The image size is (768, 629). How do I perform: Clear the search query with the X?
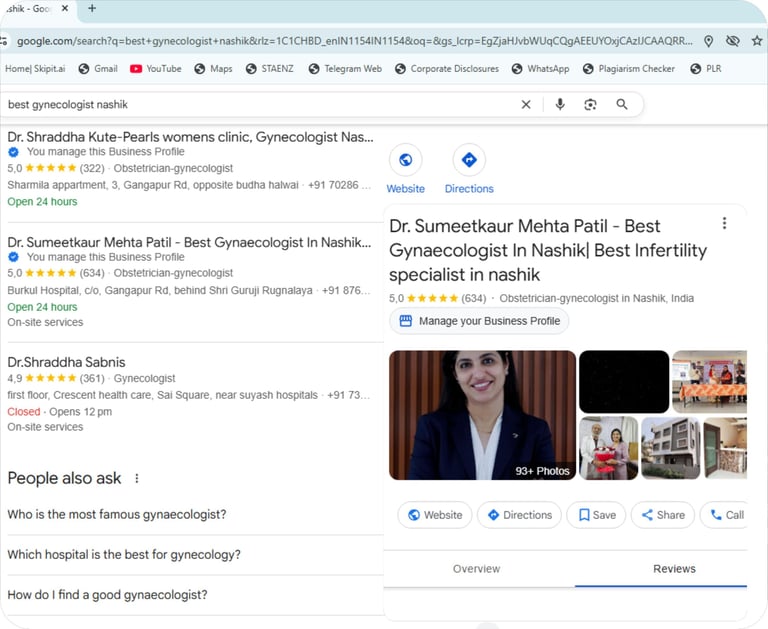pyautogui.click(x=526, y=104)
